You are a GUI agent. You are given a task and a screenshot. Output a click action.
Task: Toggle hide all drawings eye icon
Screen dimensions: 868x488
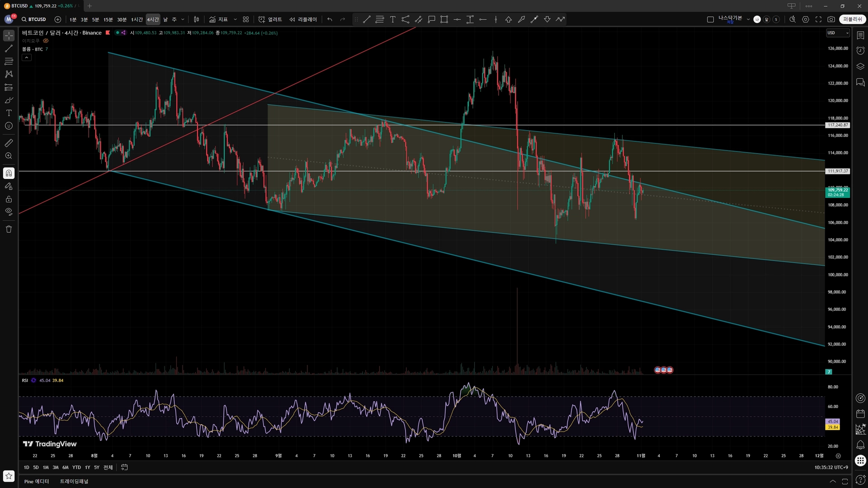pyautogui.click(x=9, y=211)
